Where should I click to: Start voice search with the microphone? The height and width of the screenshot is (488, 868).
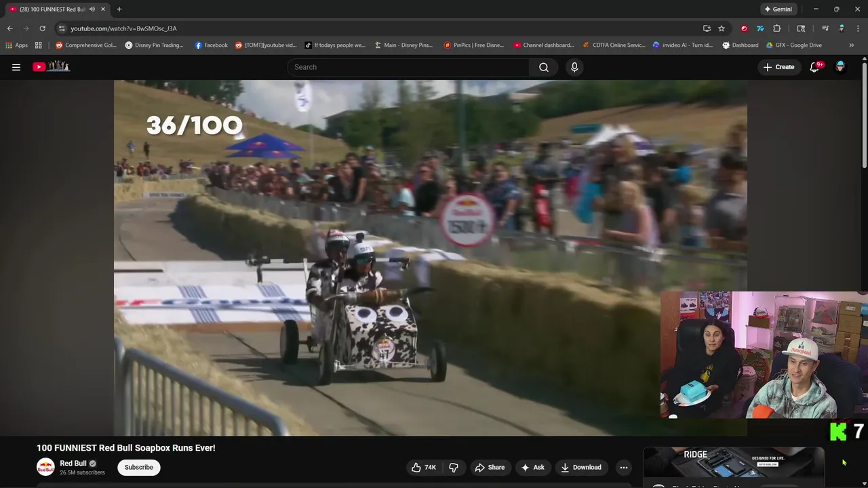[574, 67]
